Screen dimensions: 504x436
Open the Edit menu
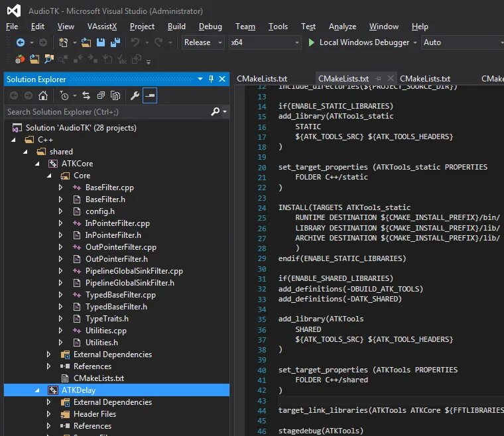(38, 27)
